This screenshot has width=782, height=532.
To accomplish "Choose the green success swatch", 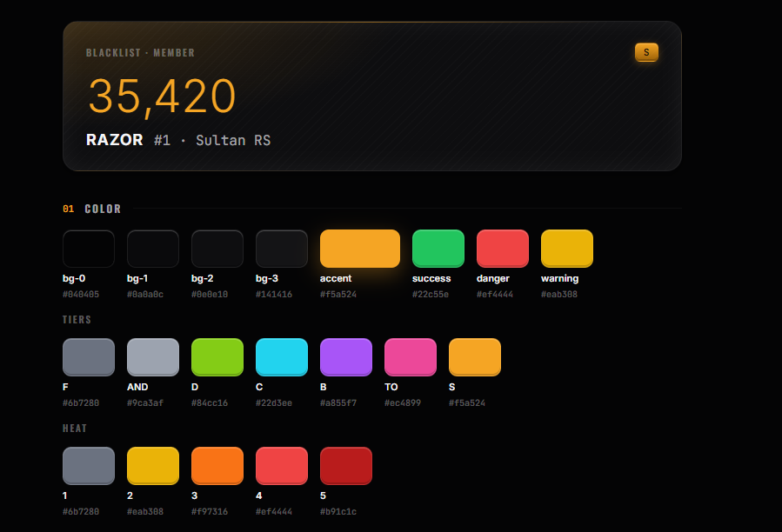I will (x=438, y=249).
